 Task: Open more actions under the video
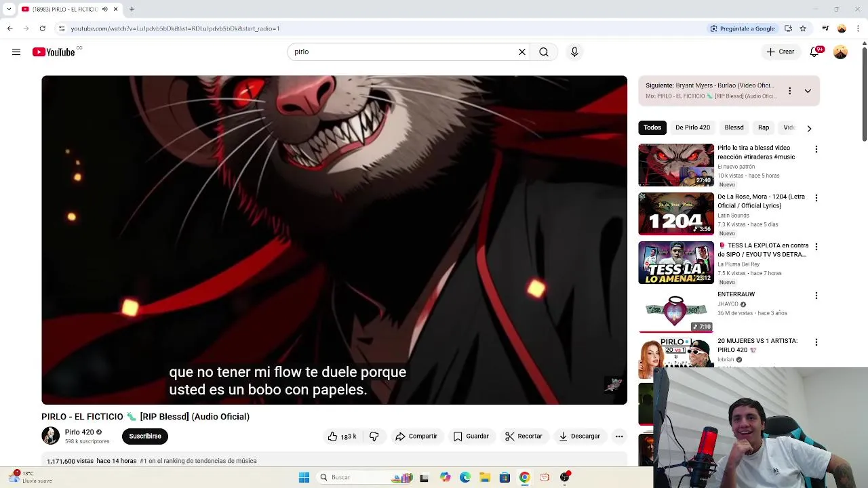(619, 436)
